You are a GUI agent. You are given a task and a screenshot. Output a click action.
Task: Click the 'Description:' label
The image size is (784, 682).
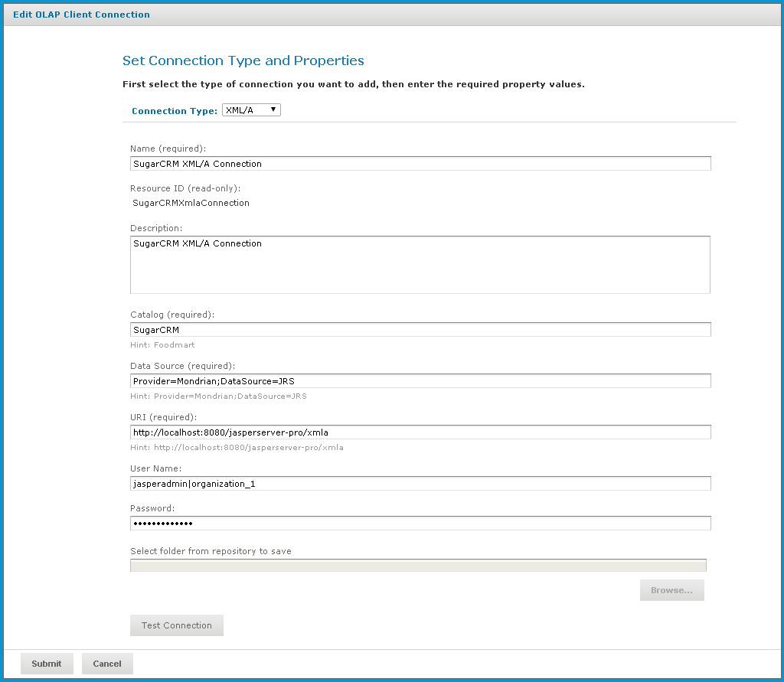point(156,228)
